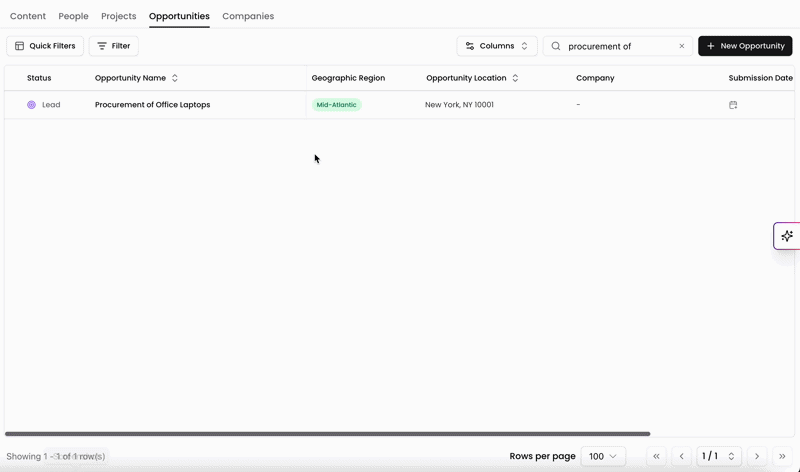Open the Content tab
The image size is (800, 472).
(x=28, y=16)
